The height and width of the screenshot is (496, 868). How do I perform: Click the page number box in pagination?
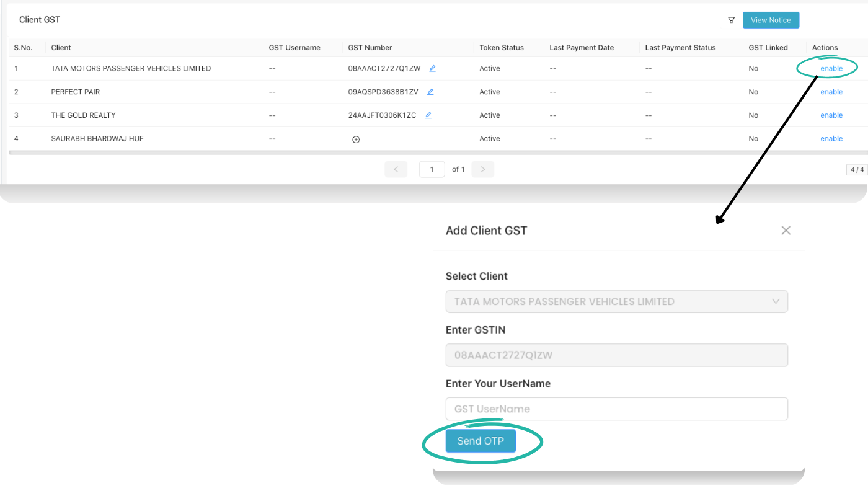pyautogui.click(x=432, y=169)
